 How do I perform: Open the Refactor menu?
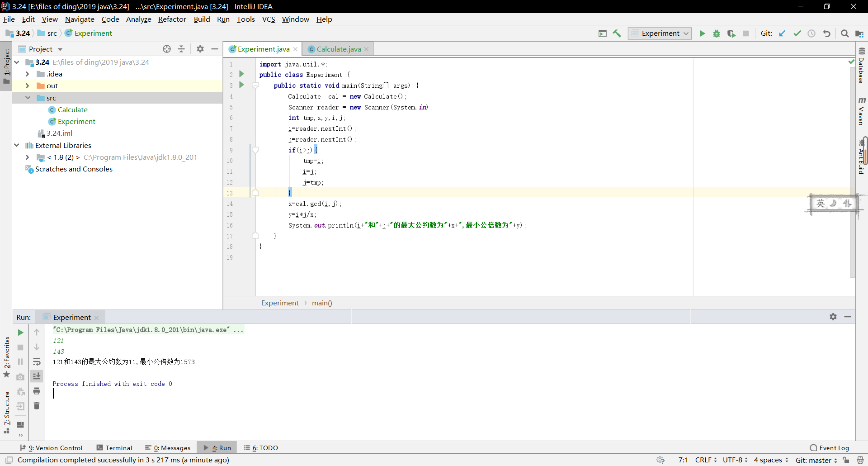pyautogui.click(x=172, y=19)
